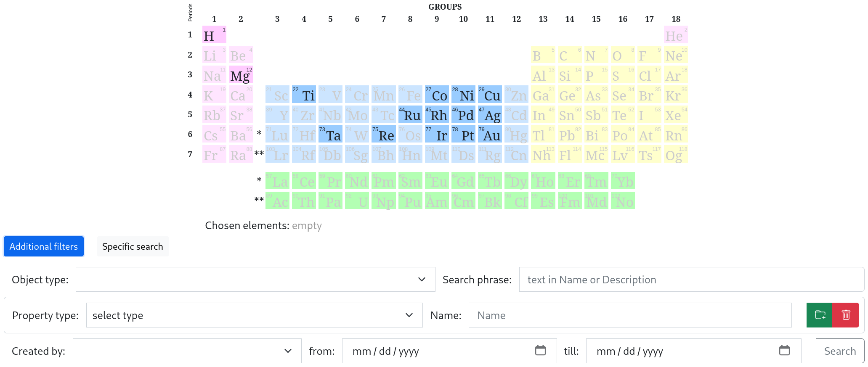
Task: Toggle the Magnesium (Mg) element tile
Action: coord(241,75)
